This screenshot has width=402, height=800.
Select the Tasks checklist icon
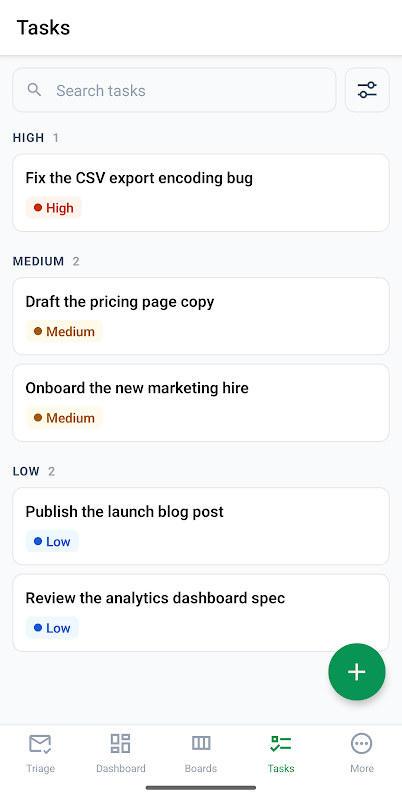click(x=281, y=743)
